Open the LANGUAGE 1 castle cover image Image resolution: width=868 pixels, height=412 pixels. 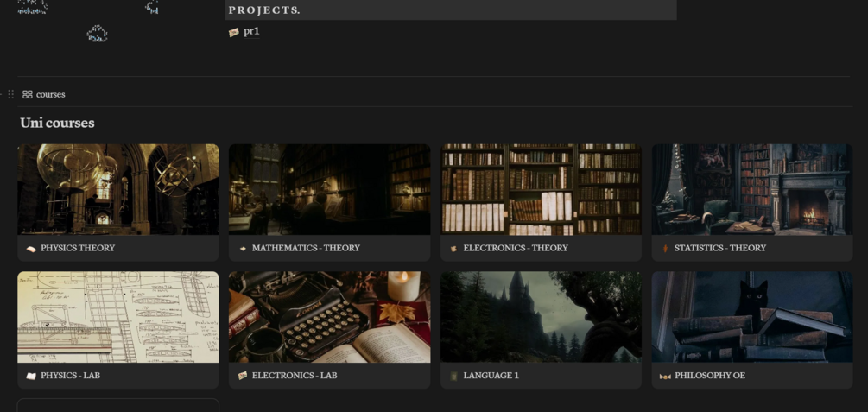tap(541, 317)
